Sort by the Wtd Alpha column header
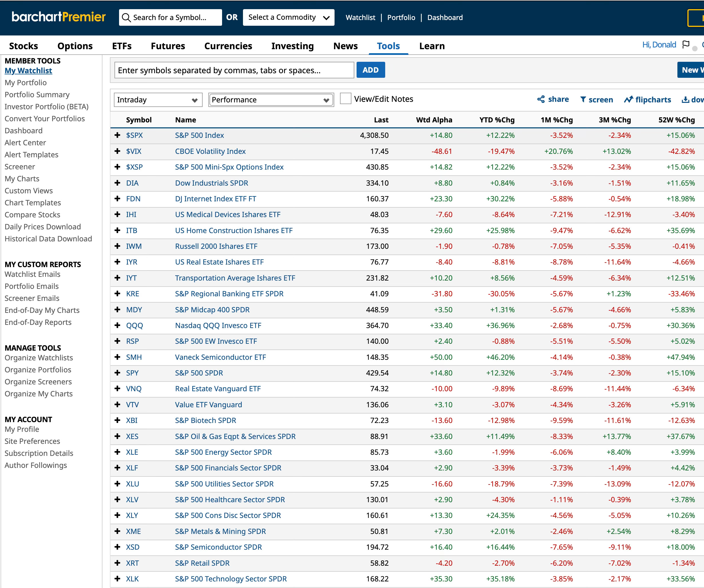This screenshot has height=588, width=704. [434, 120]
